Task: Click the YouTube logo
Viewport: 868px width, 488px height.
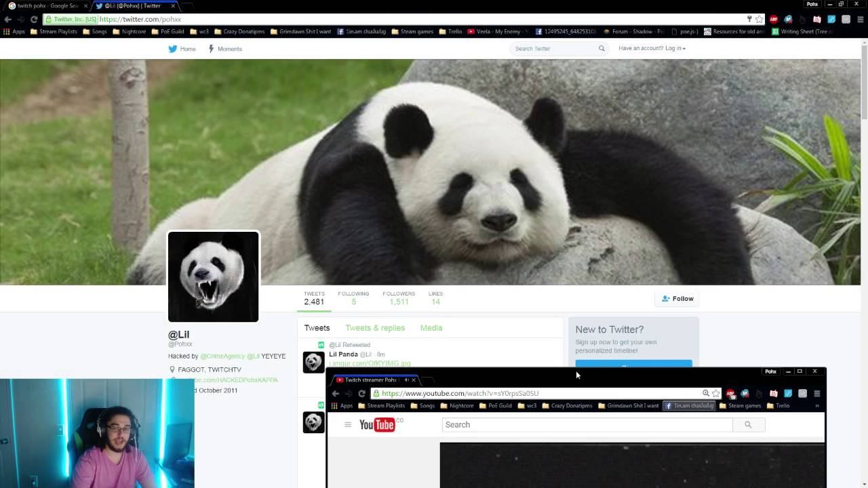Action: click(378, 425)
